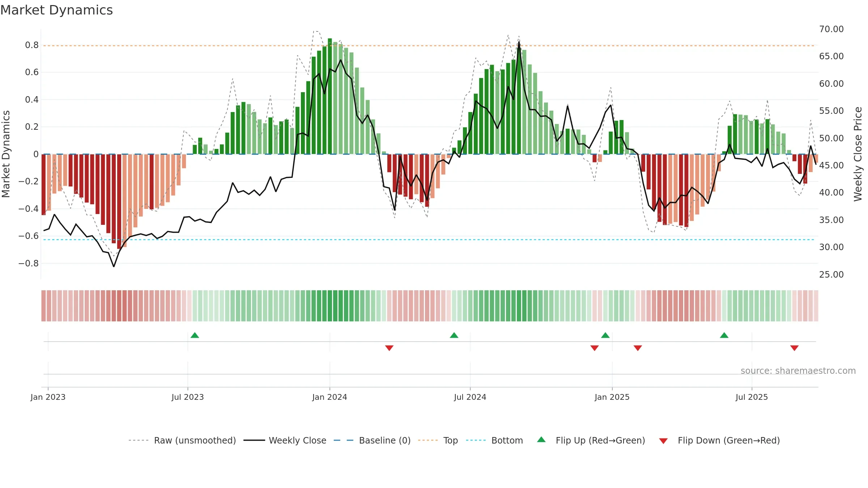Click the red Flip Down legend triangle icon
Viewport: 868px width, 488px height.
[663, 441]
